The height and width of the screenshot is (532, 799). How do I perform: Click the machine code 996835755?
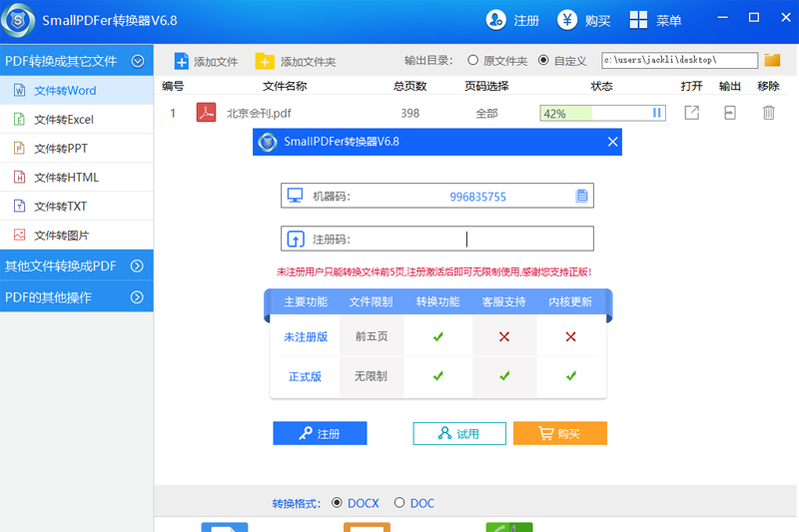tap(477, 197)
